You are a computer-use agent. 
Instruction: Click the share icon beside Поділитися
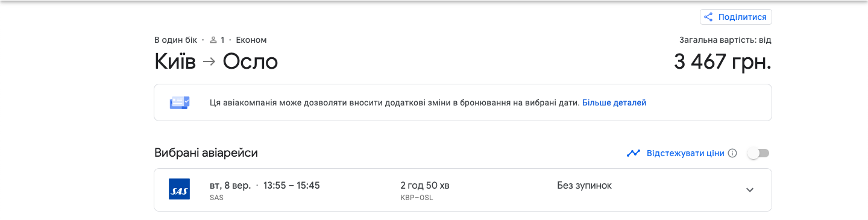[709, 17]
